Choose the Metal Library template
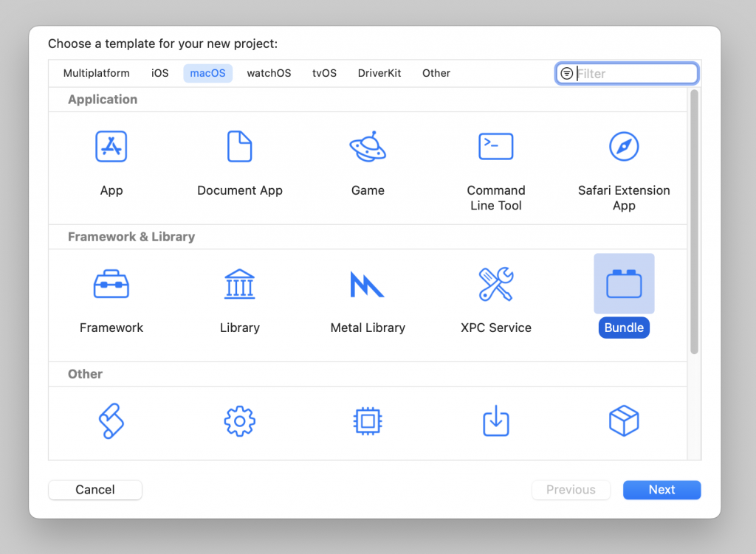Screen dimensions: 756x554 [368, 284]
